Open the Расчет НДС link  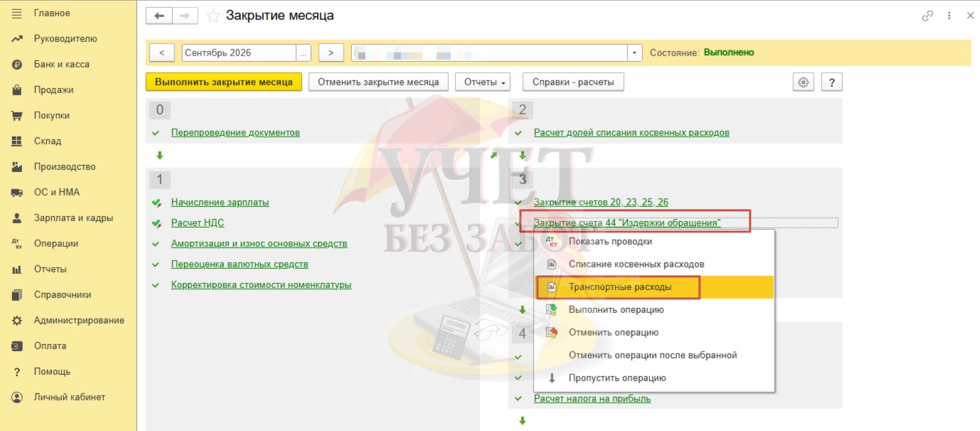pyautogui.click(x=198, y=223)
